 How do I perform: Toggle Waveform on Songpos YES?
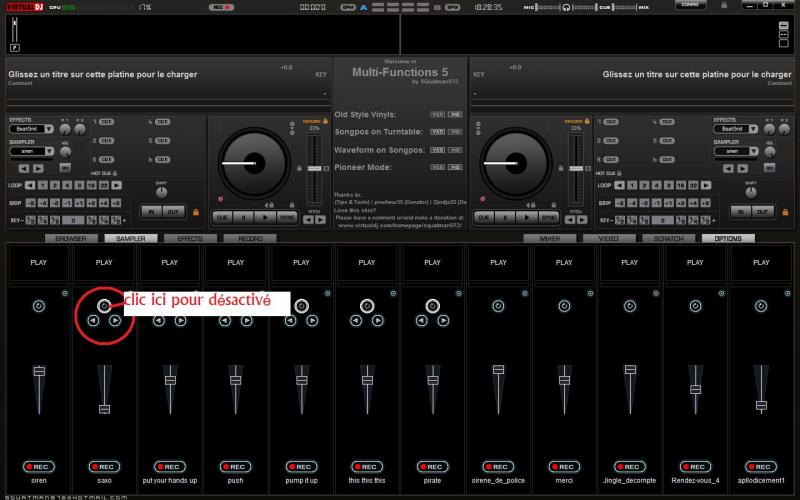coord(437,149)
